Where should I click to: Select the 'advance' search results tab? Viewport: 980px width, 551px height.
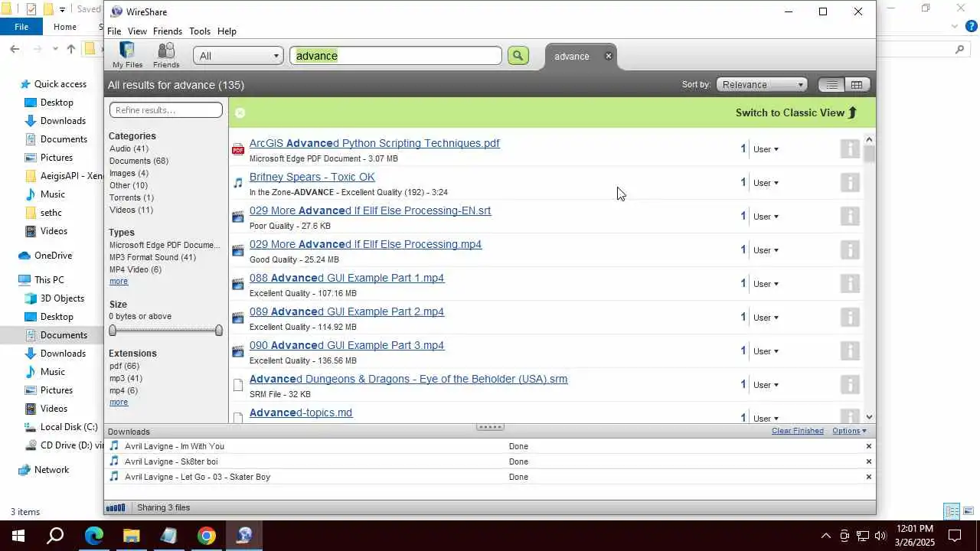click(x=572, y=56)
